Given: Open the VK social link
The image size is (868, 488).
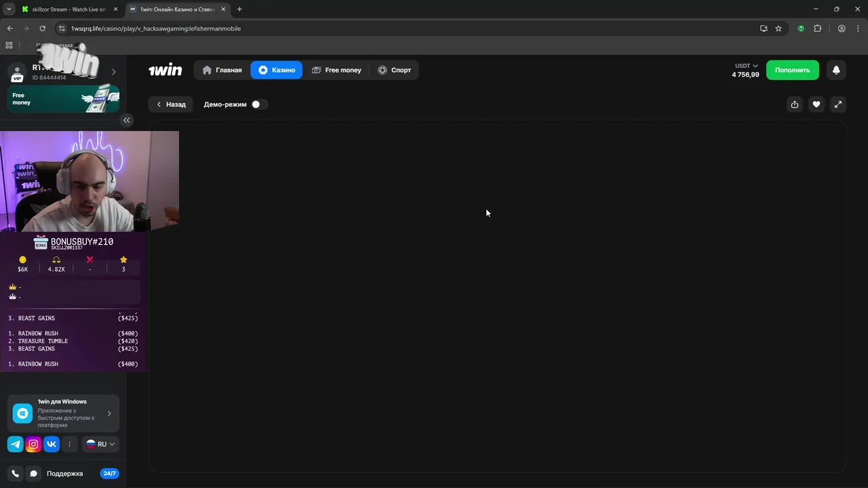Looking at the screenshot, I should [52, 445].
